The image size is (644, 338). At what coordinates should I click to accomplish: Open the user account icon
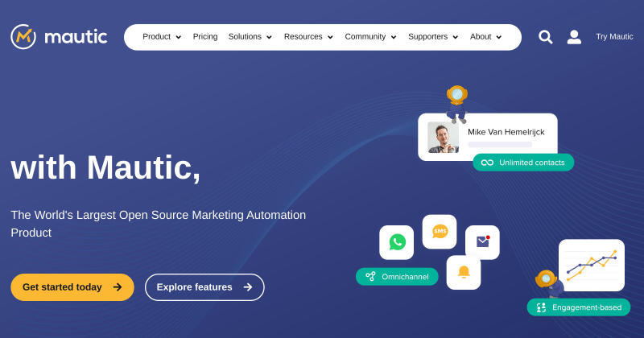pos(574,37)
